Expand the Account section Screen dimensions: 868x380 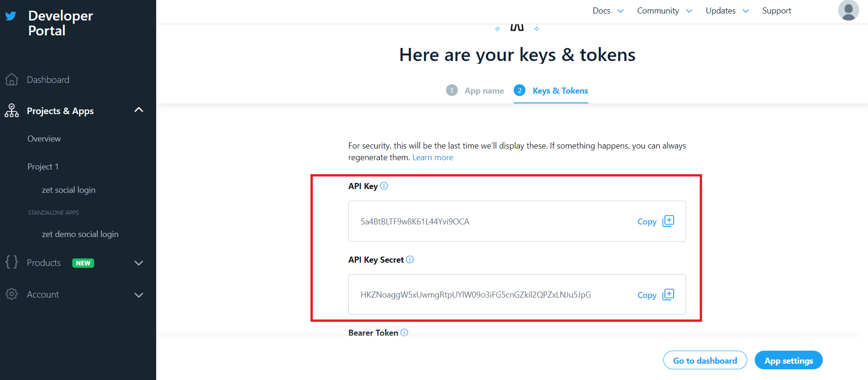(138, 295)
